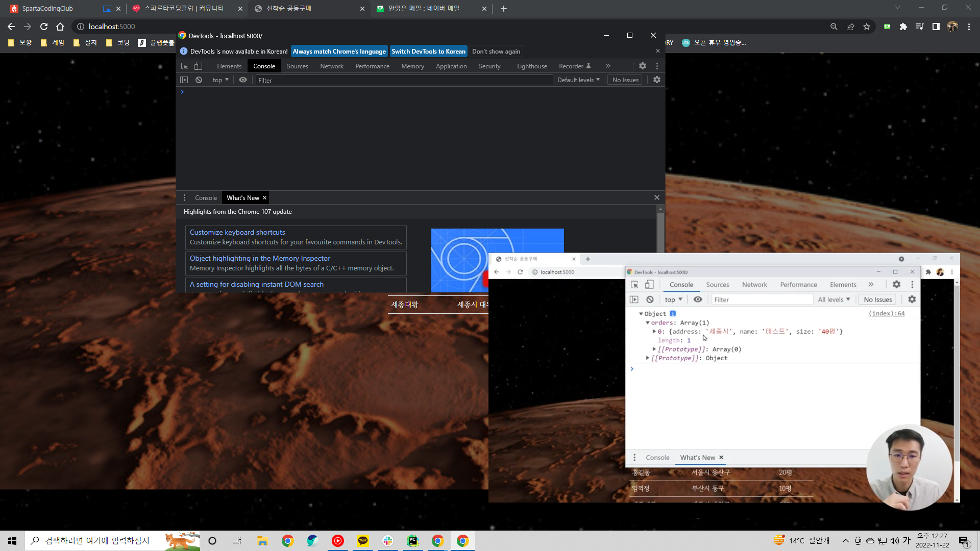
Task: Open the drawer three-dot menu
Action: [x=185, y=198]
